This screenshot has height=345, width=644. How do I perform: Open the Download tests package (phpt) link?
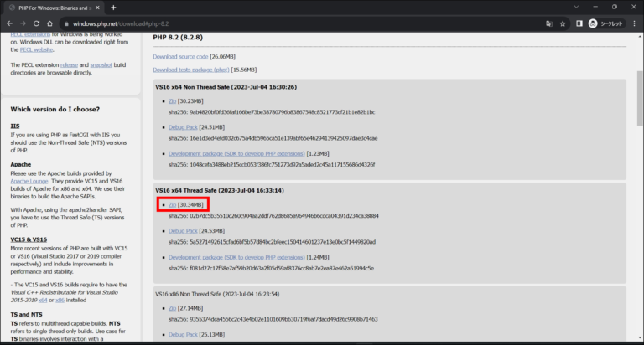[190, 69]
